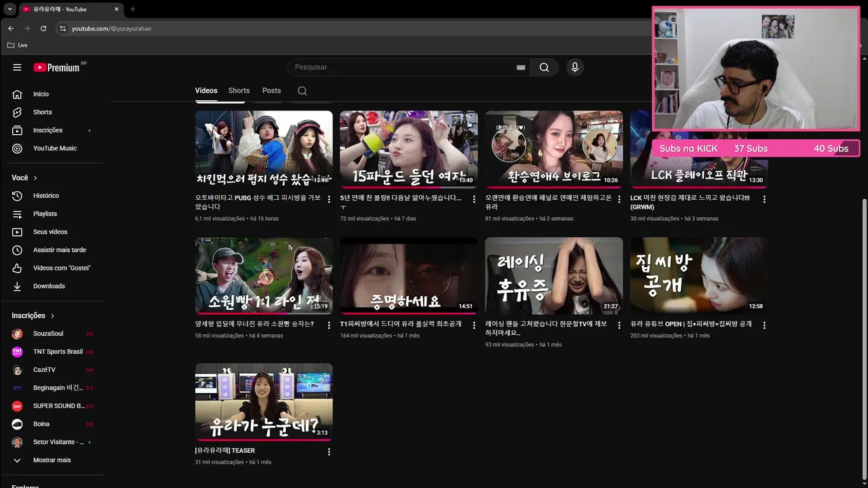Viewport: 868px width, 488px height.
Task: Click the search magnifier button
Action: click(544, 67)
